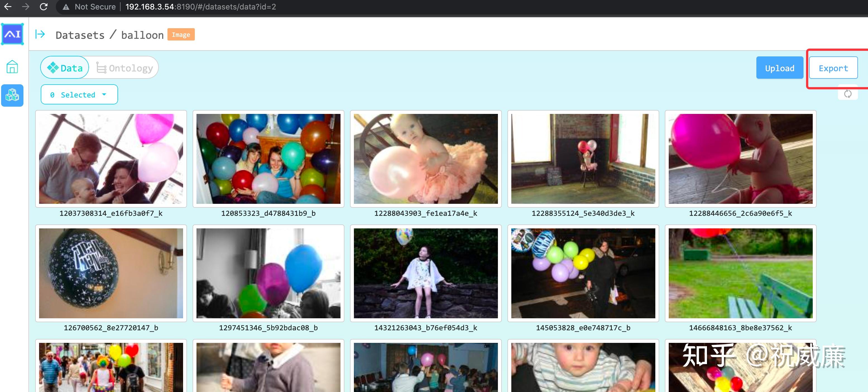Switch to the Ontology tab
The width and height of the screenshot is (868, 392).
point(125,68)
